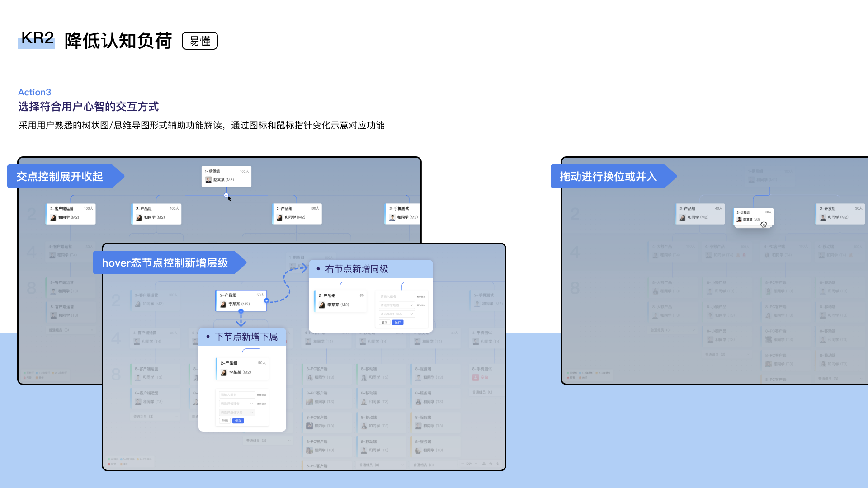The image size is (868, 488).
Task: Open manager dropdown in 右节点新增同级 form
Action: click(396, 305)
